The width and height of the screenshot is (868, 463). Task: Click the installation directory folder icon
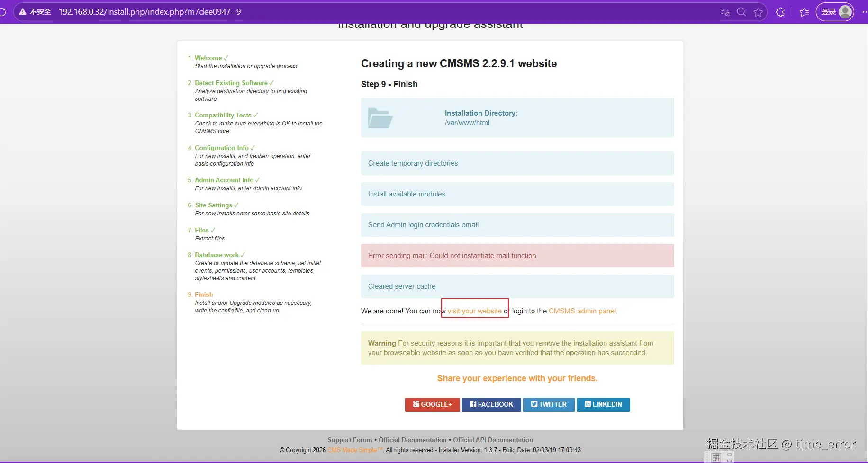coord(380,118)
